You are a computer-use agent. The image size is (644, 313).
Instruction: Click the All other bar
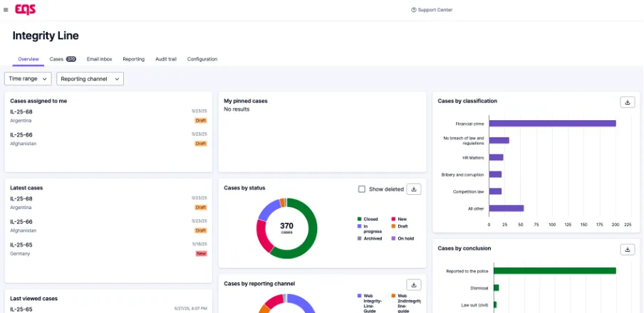coord(507,208)
